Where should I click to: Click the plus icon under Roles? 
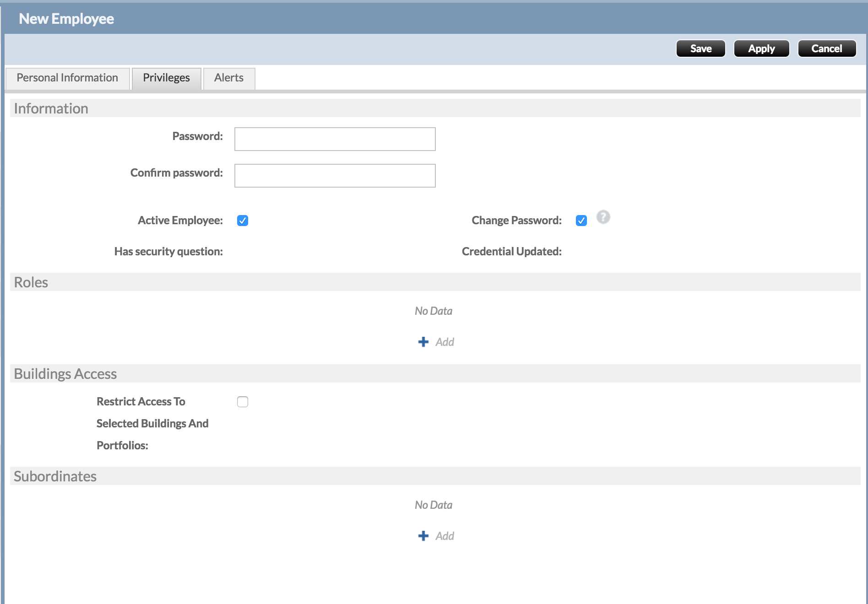coord(423,342)
